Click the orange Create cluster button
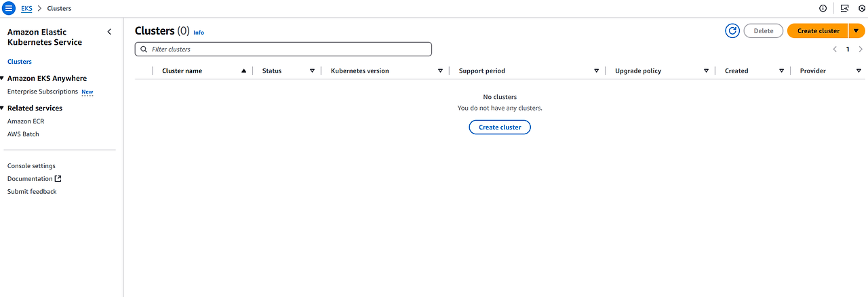The height and width of the screenshot is (297, 868). click(818, 31)
